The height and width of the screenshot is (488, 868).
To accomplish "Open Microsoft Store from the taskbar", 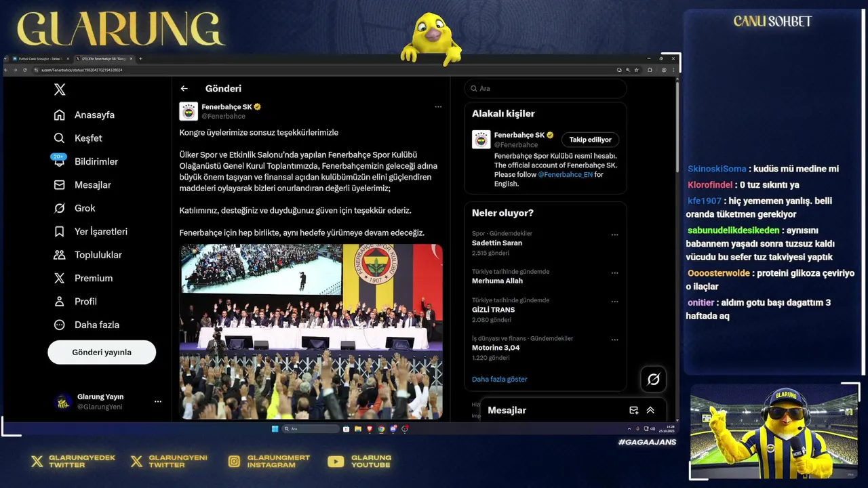I will tap(346, 429).
